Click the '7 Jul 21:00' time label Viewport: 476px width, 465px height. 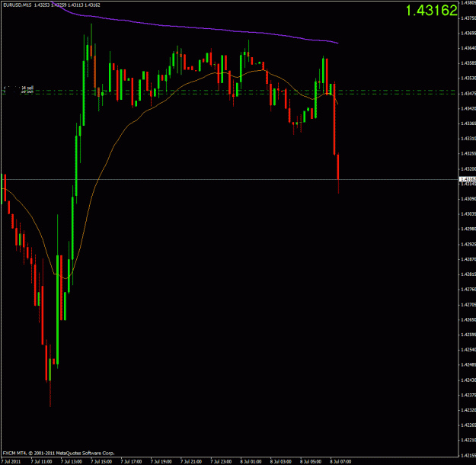click(x=191, y=462)
